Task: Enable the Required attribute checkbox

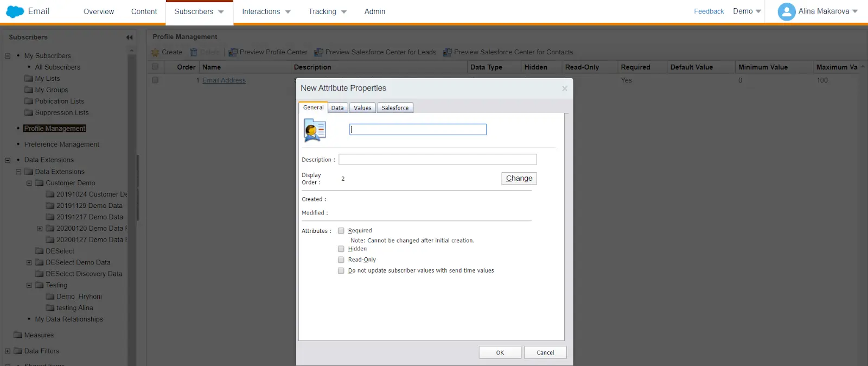Action: (341, 231)
